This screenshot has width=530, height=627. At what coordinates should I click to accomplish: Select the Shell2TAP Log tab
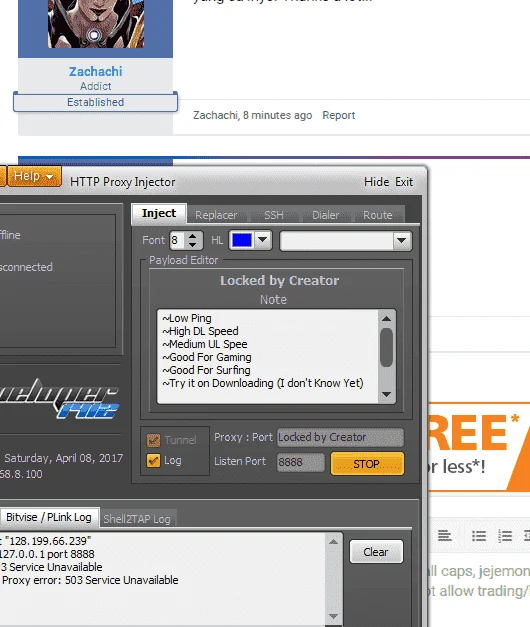click(x=137, y=519)
